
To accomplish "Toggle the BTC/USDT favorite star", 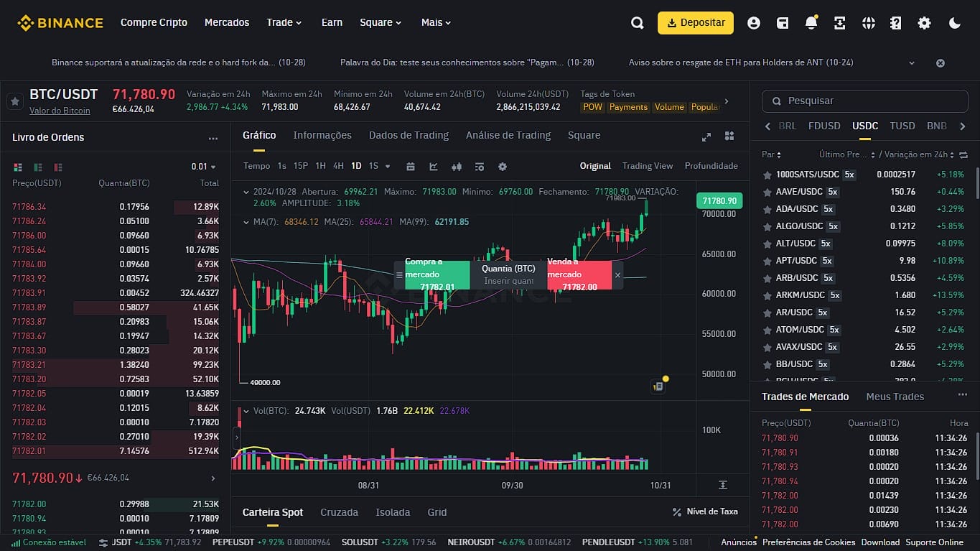I will [15, 101].
